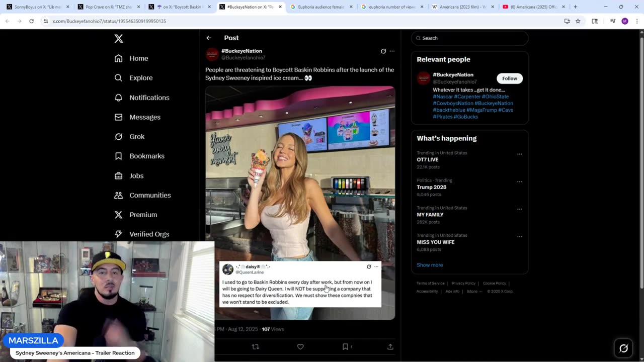Click the #BuckeyeNation post avatar
The width and height of the screenshot is (644, 362).
point(212,54)
